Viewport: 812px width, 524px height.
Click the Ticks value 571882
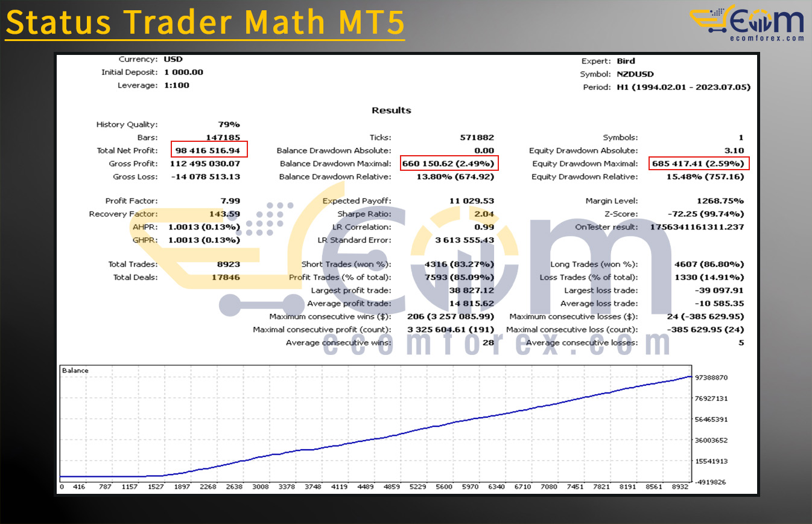tap(477, 138)
